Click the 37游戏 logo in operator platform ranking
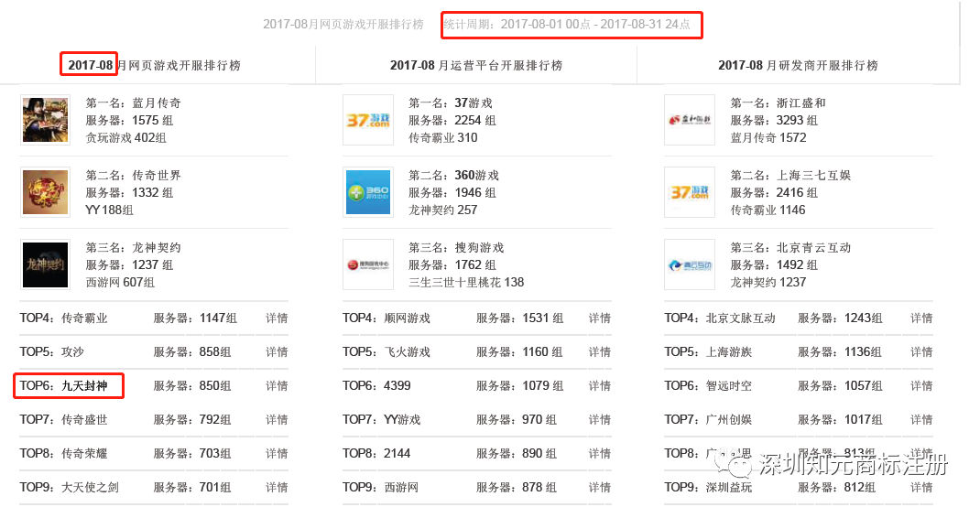Image resolution: width=980 pixels, height=507 pixels. (368, 120)
